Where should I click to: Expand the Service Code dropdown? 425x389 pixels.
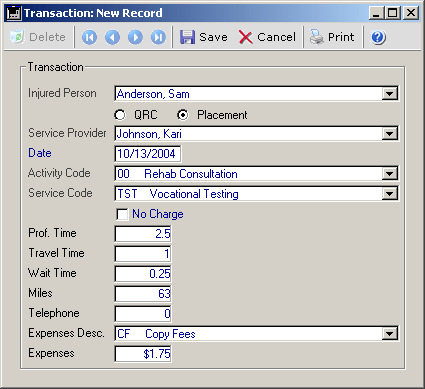(389, 194)
